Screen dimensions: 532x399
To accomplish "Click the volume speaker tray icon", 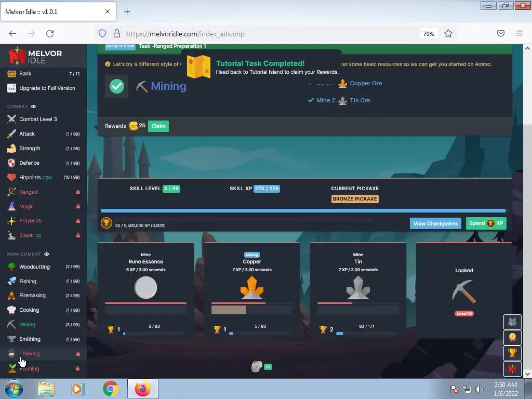I will tap(480, 389).
